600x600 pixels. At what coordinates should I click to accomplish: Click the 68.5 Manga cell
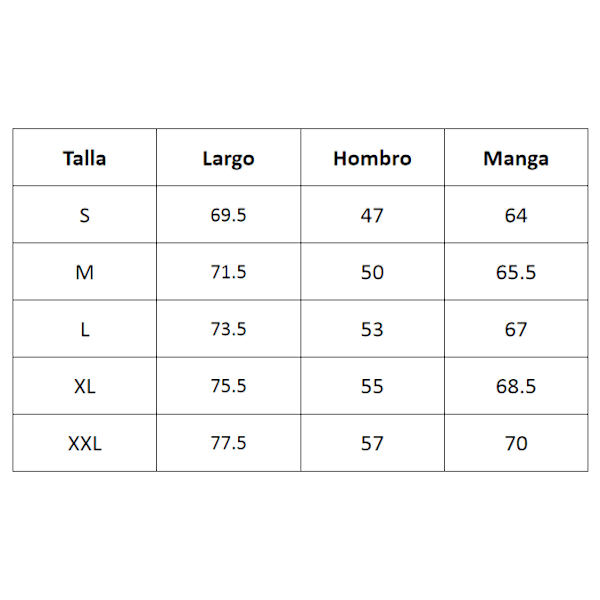click(x=516, y=386)
